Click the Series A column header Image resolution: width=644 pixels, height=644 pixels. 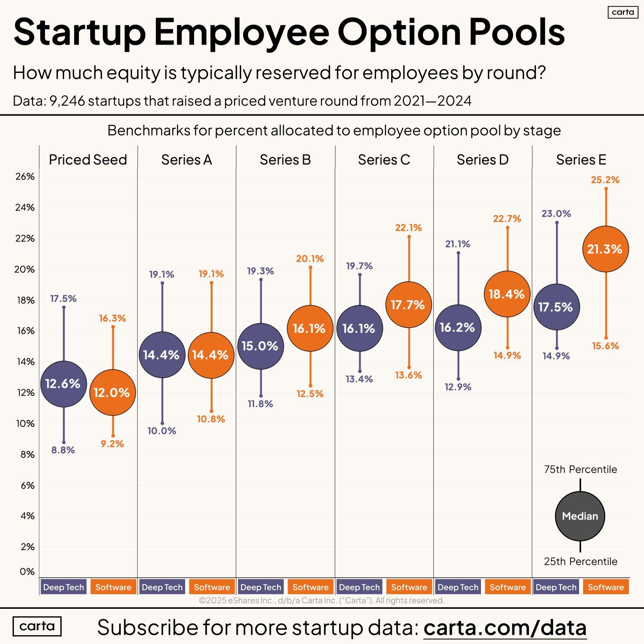click(187, 160)
